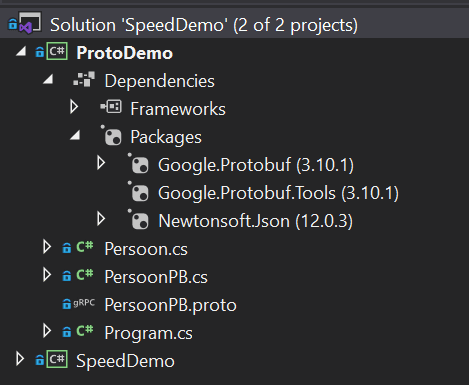Select the Dependencies label

click(160, 82)
